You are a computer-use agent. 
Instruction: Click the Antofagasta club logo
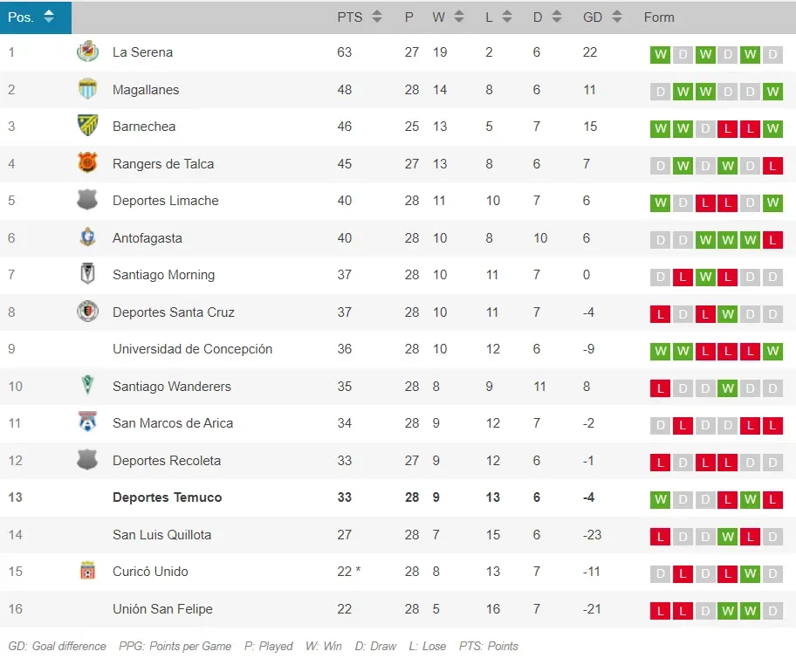click(x=87, y=237)
